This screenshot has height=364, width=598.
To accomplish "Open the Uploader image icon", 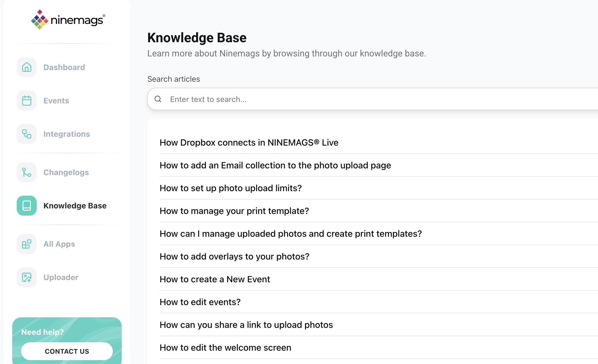I will click(27, 277).
